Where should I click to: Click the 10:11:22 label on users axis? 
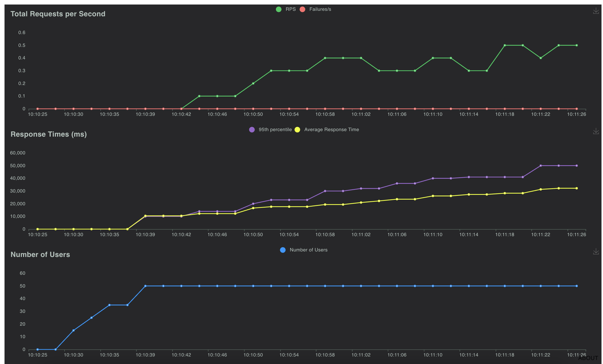pyautogui.click(x=541, y=355)
